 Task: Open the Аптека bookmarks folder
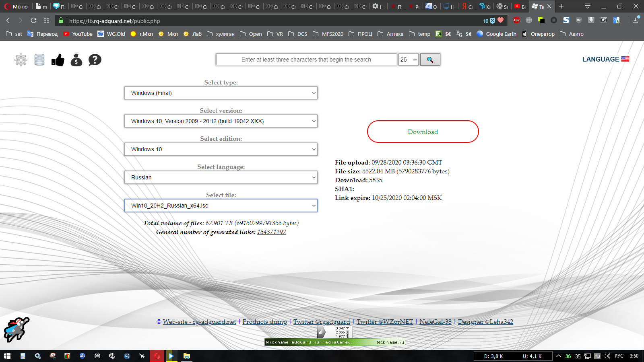click(390, 34)
